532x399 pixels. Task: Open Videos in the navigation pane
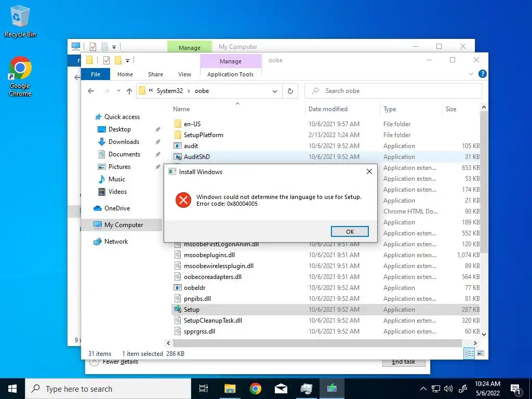pos(117,192)
